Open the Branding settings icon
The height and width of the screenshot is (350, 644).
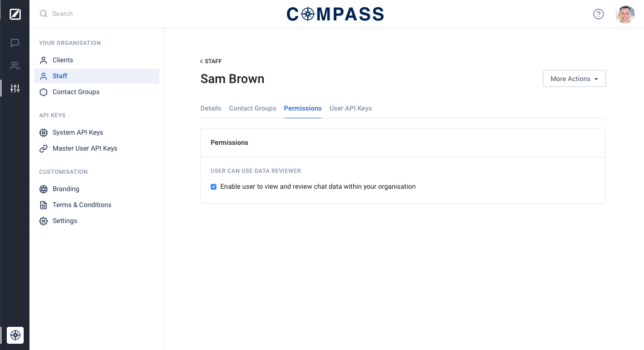[43, 189]
